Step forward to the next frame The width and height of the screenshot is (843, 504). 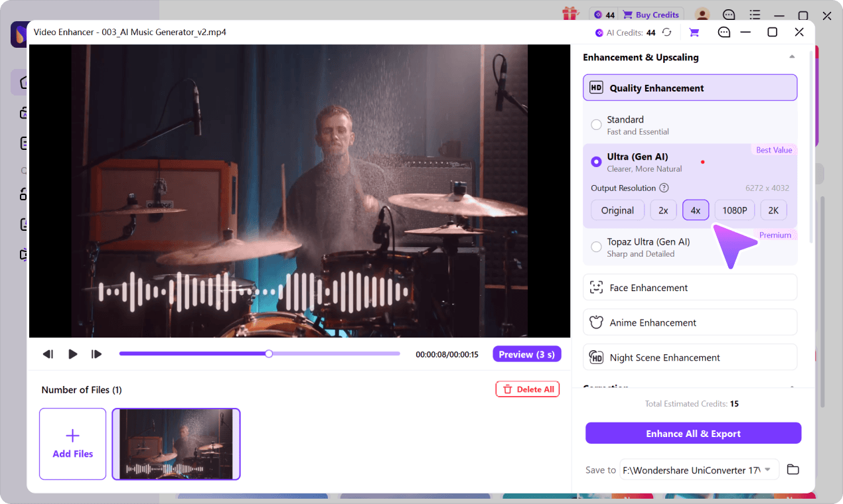click(x=97, y=354)
